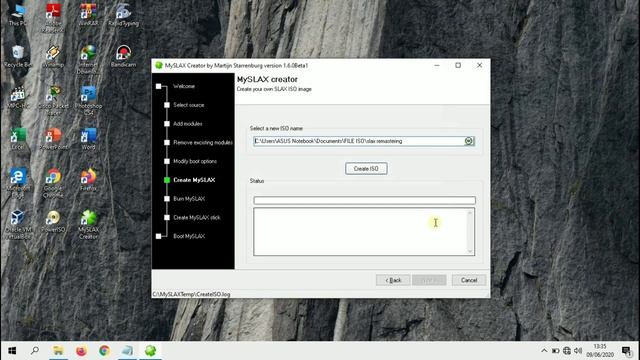Open Adobe Reader desktop shortcut
The width and height of the screenshot is (640, 360).
click(53, 17)
